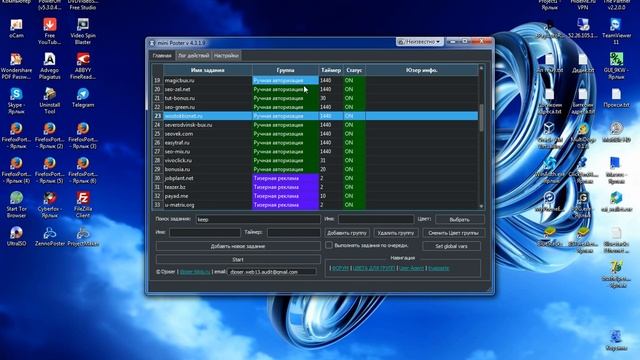Click the email field in the footer
The height and width of the screenshot is (360, 640).
coord(272,271)
